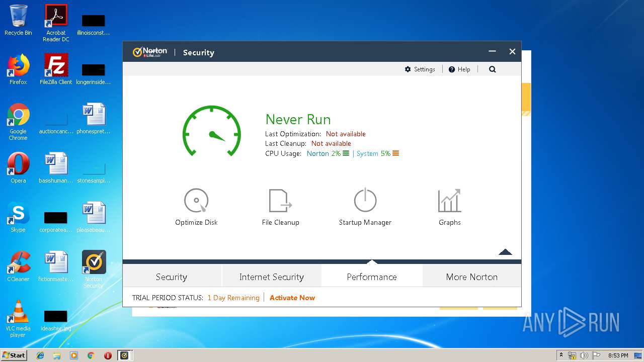This screenshot has height=362, width=644.
Task: Click the Activate Now link
Action: click(x=292, y=298)
